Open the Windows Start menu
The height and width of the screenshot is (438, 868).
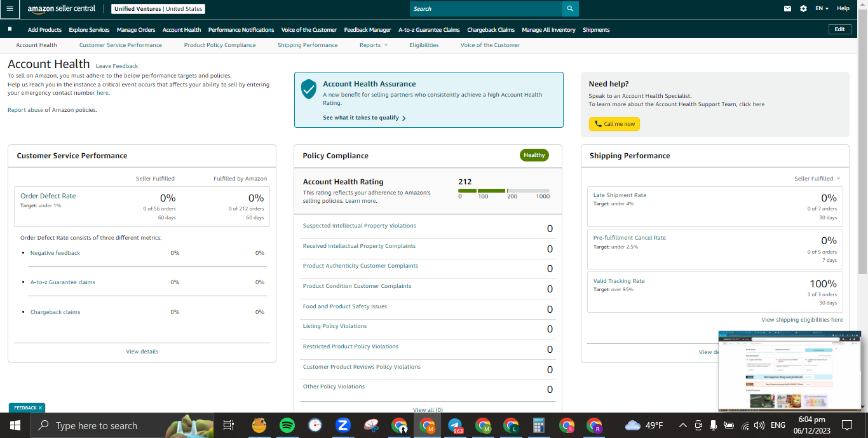pos(15,425)
